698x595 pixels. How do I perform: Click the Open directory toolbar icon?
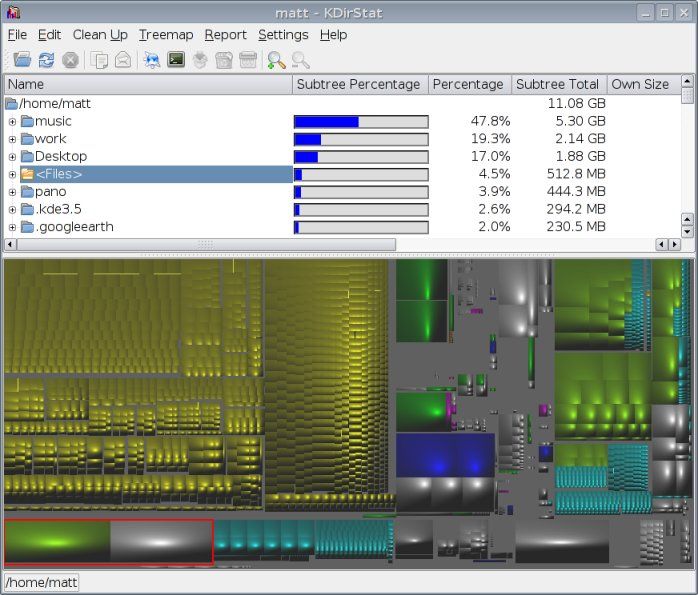(22, 60)
